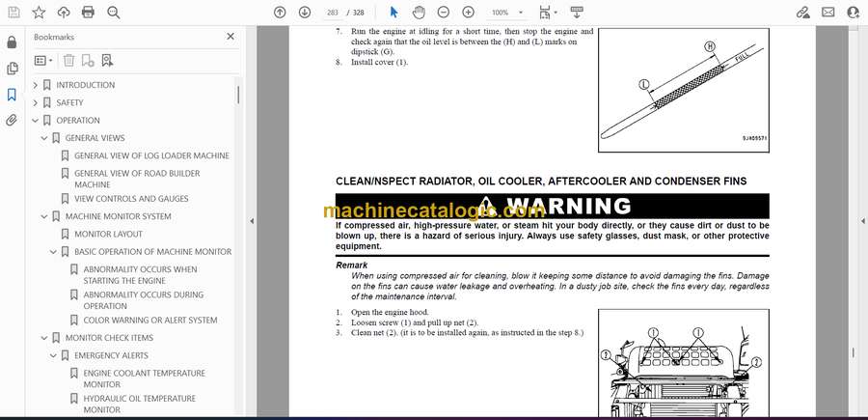Open ENGINE COOLANT TEMPERATURE MONITOR bookmark
The height and width of the screenshot is (420, 868).
point(144,379)
